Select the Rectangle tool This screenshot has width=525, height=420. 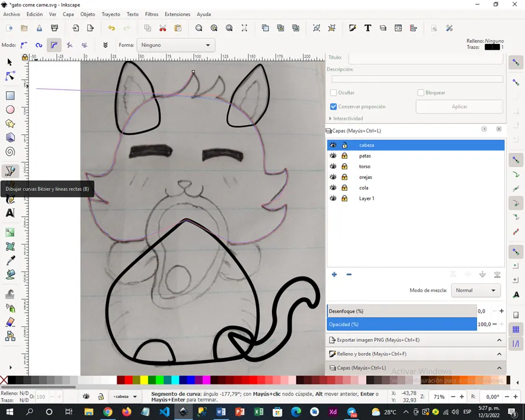[x=10, y=96]
